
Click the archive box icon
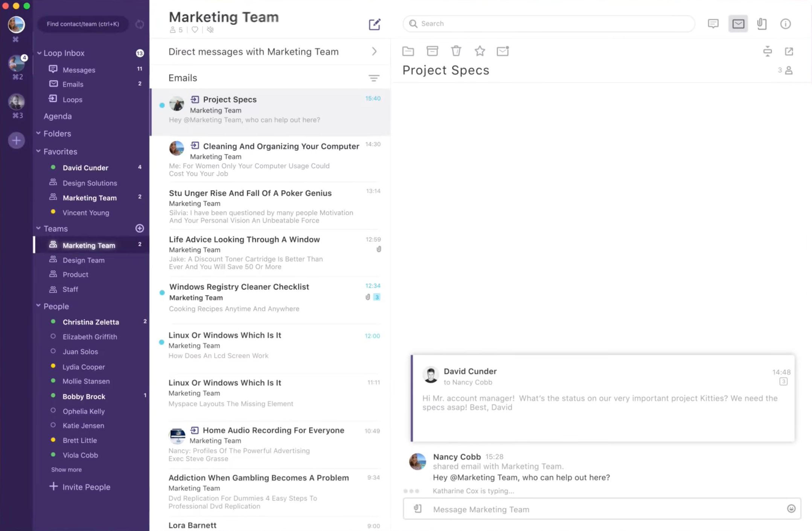pos(432,51)
